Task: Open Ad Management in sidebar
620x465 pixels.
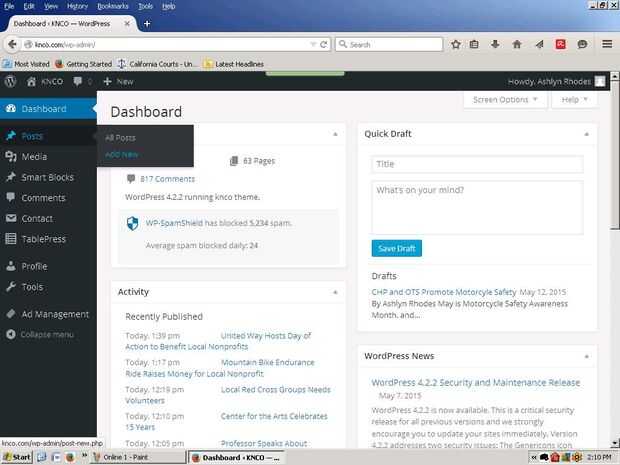Action: point(55,314)
